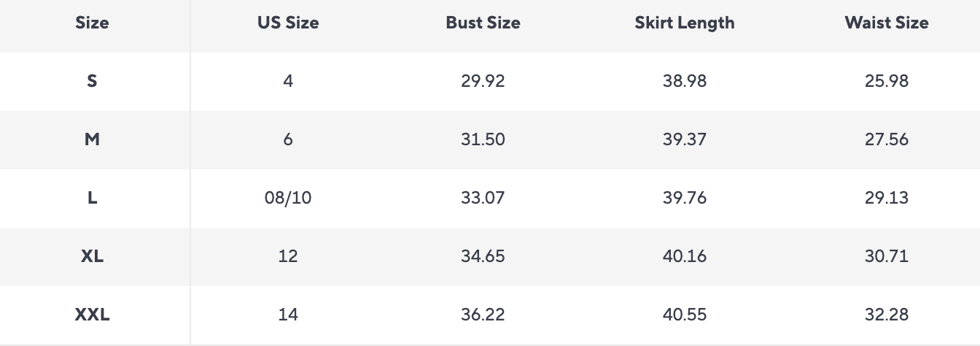
Task: Select the XXL size row label
Action: coord(92,315)
